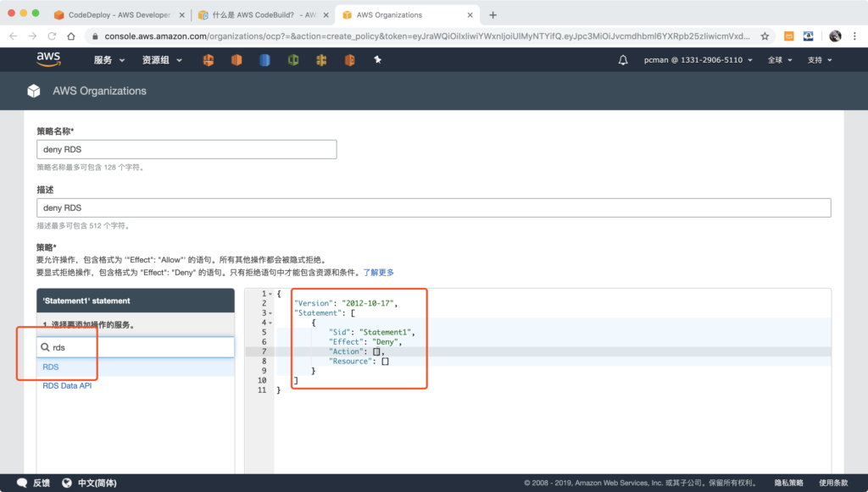The height and width of the screenshot is (492, 868).
Task: Collapse code fold arrow on line 4
Action: coord(270,323)
